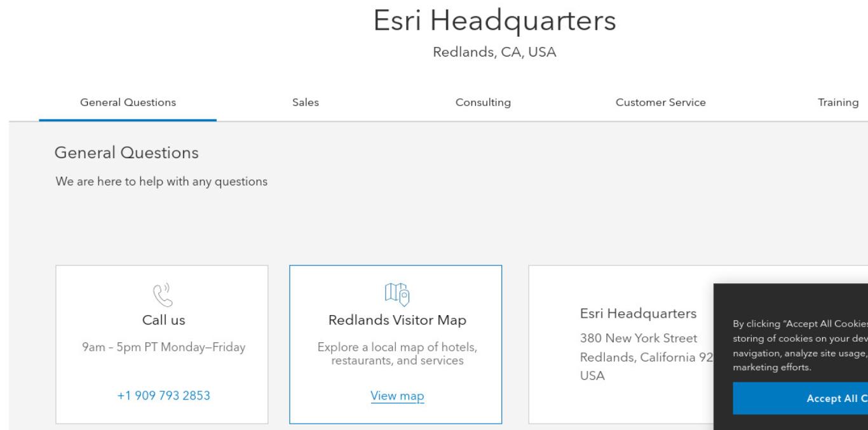
Task: Click the Esri Headquarters page heading
Action: [x=494, y=21]
